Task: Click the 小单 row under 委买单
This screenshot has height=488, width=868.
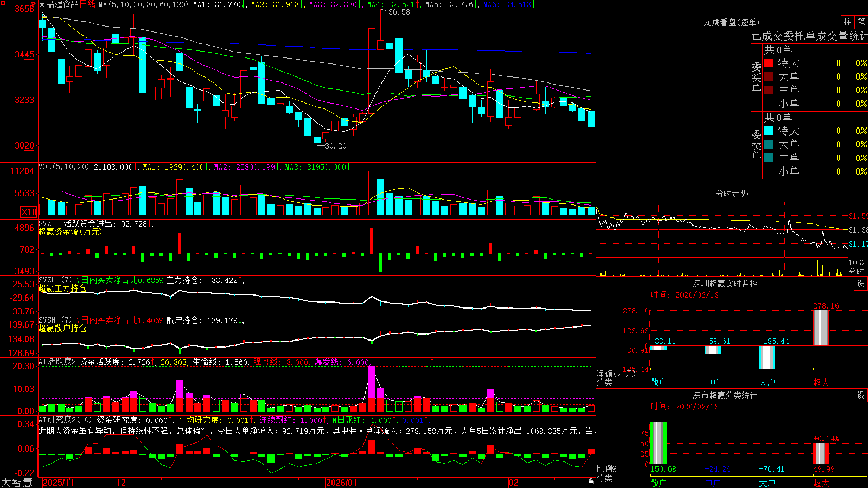Action: pyautogui.click(x=815, y=104)
